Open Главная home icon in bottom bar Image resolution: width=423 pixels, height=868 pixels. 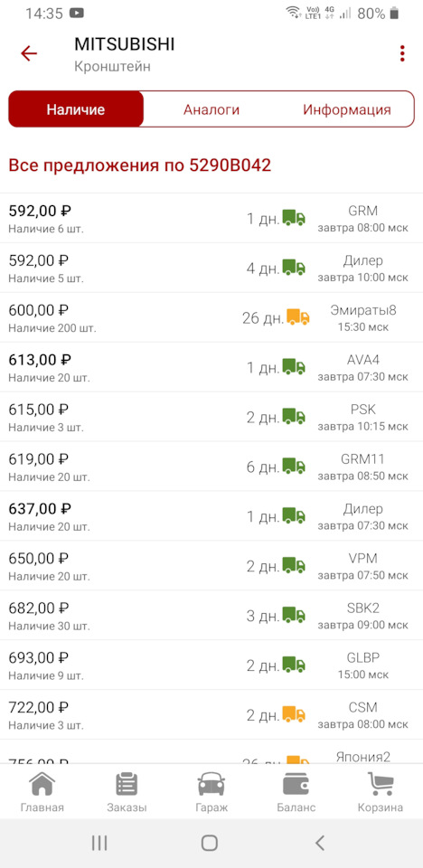point(42,784)
